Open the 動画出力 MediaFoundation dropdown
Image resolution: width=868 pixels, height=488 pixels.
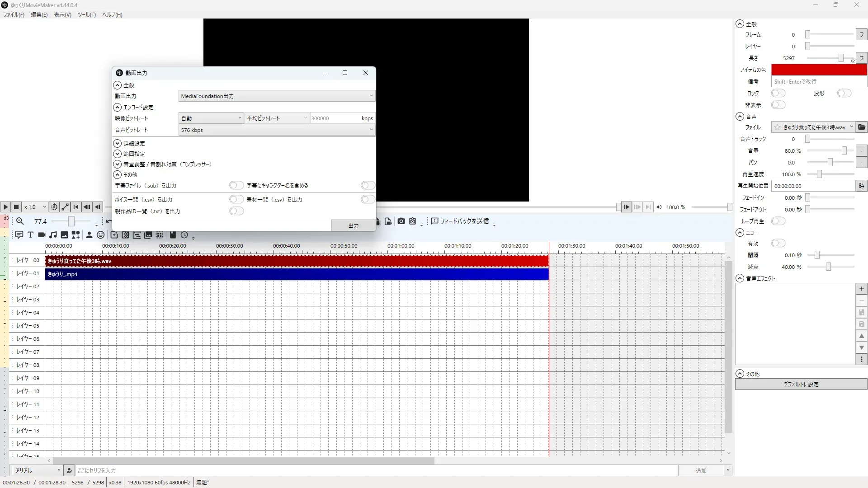point(277,96)
